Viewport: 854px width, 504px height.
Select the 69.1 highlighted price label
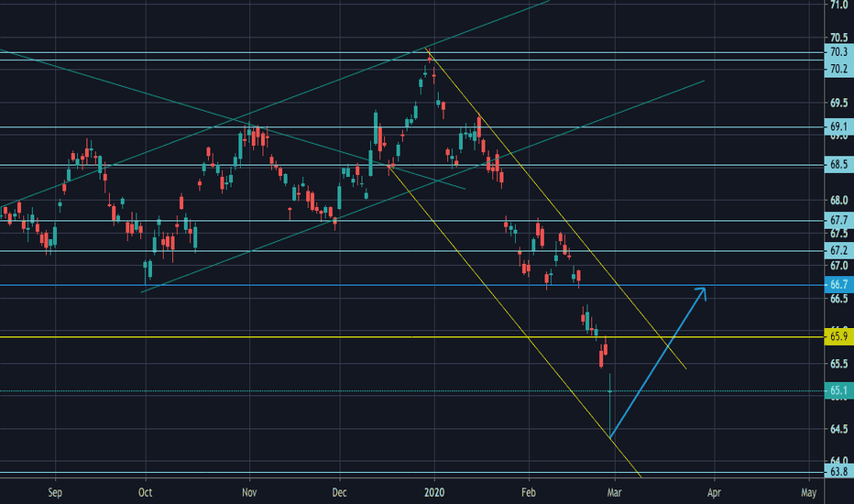point(838,127)
